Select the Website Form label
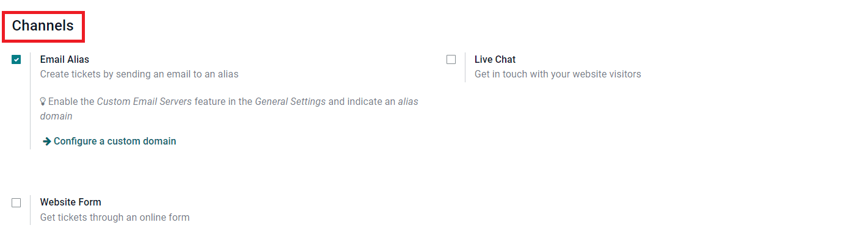This screenshot has width=868, height=250. pyautogui.click(x=70, y=202)
